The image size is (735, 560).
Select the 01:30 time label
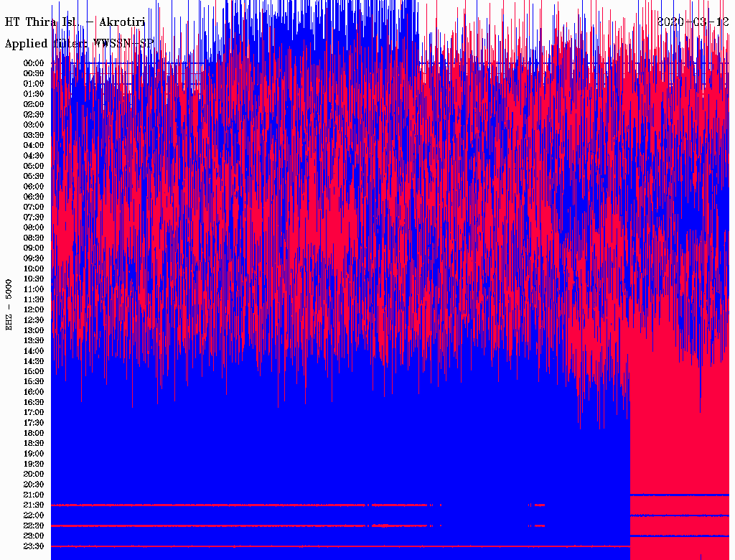tap(34, 94)
